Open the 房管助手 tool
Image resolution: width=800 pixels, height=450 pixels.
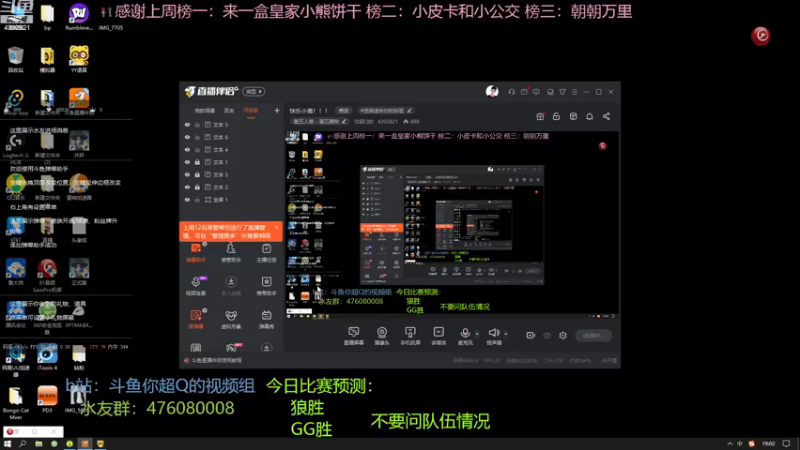[231, 253]
